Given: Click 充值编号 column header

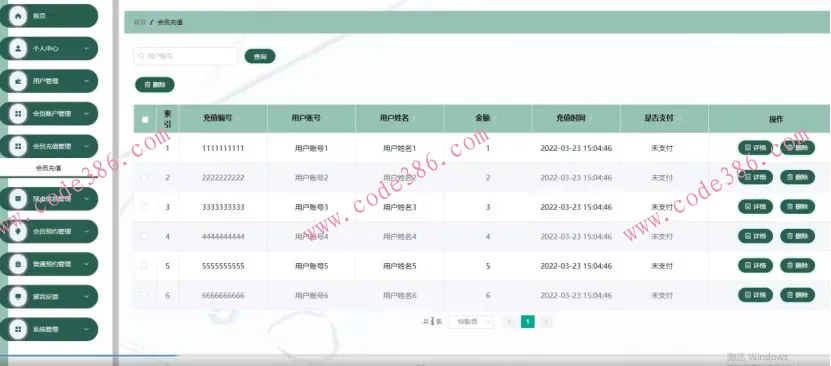Looking at the screenshot, I should click(x=218, y=119).
